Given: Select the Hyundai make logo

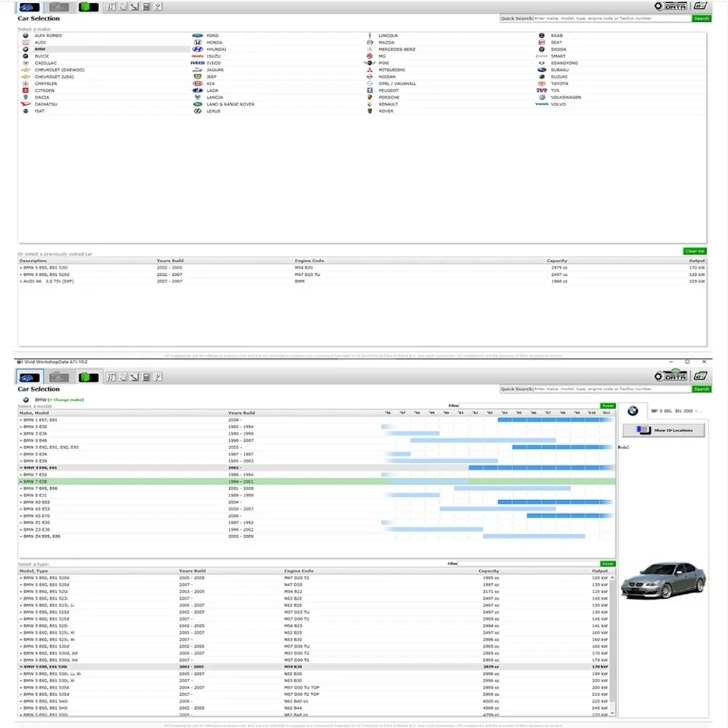Looking at the screenshot, I should point(197,50).
